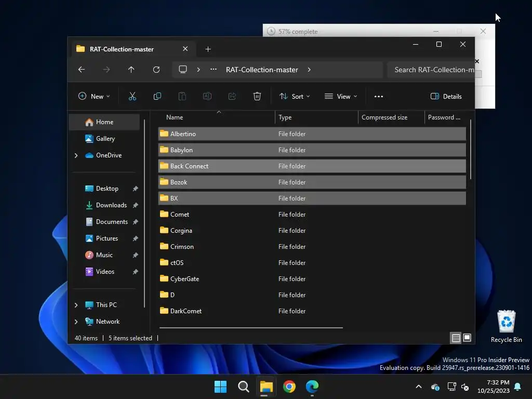
Task: Open Videos quick access folder
Action: click(x=104, y=271)
